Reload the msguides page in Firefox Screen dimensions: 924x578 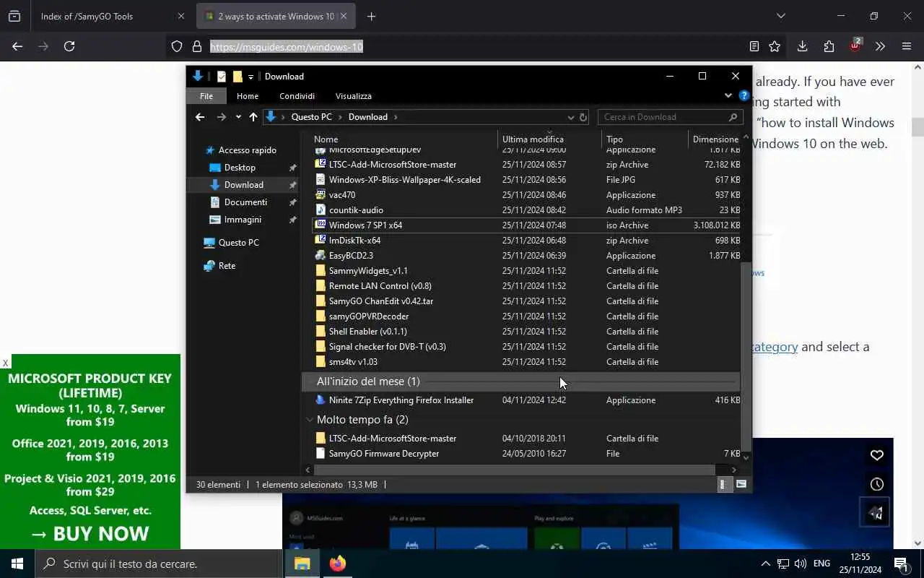pos(69,46)
